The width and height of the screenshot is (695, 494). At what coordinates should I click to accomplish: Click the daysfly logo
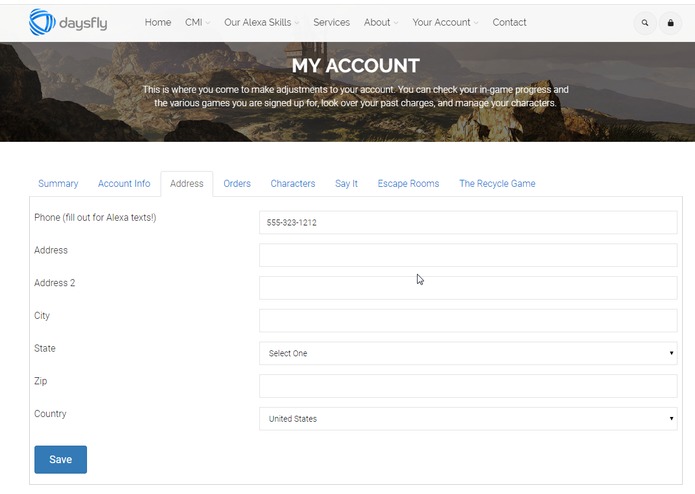tap(68, 22)
